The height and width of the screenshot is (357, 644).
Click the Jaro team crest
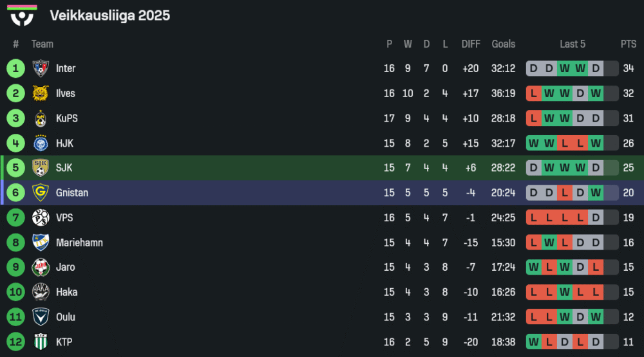click(x=41, y=268)
